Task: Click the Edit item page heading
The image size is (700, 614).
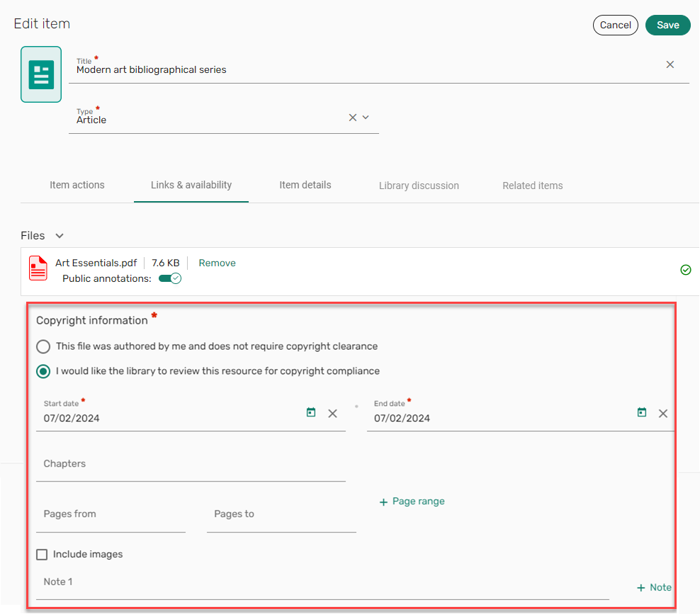Action: pos(42,23)
